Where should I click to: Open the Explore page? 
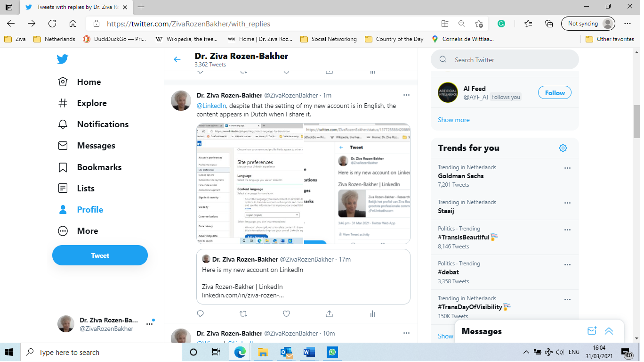click(82, 103)
